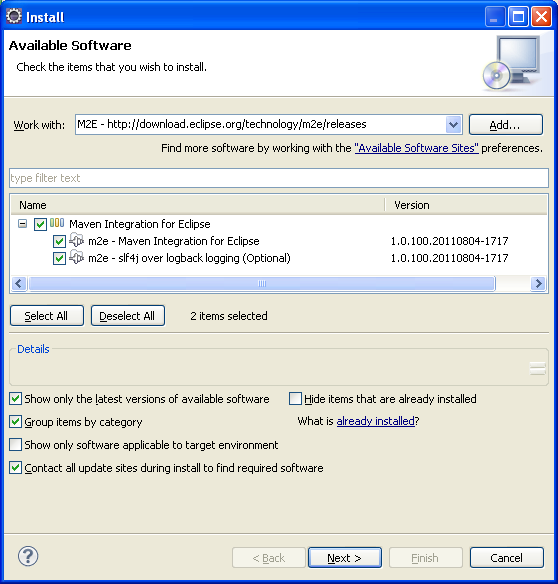Click the slf4j over logback plugin icon
This screenshot has height=584, width=558.
[77, 257]
